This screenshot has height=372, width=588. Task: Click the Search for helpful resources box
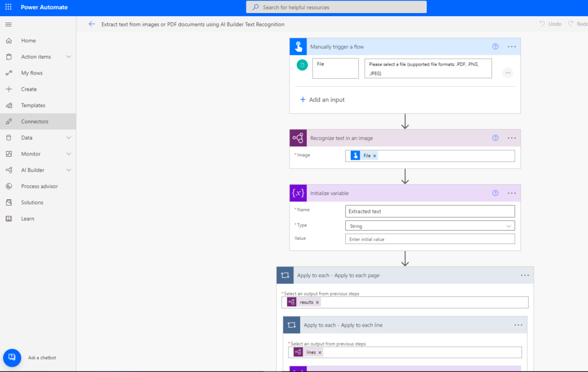pos(336,7)
